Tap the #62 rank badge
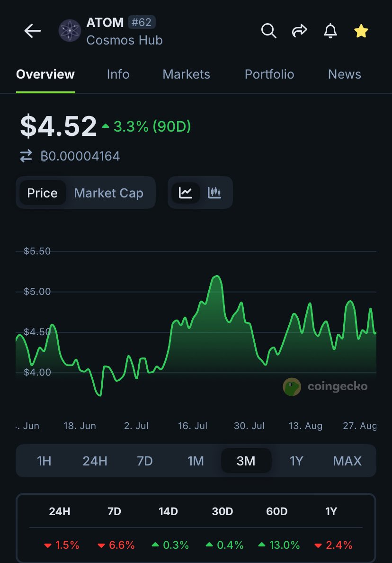Screen dimensions: 392x563 point(142,23)
